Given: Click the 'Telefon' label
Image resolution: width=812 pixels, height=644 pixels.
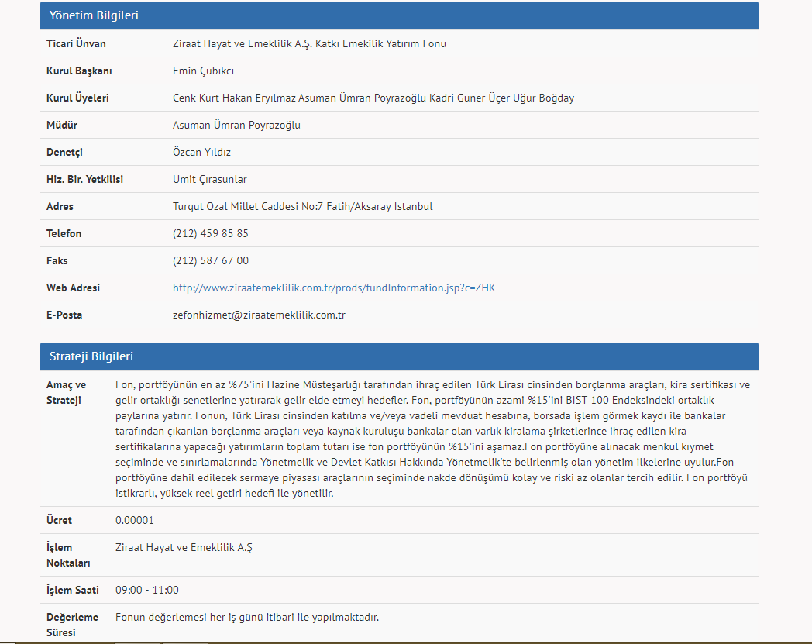Looking at the screenshot, I should tap(64, 234).
